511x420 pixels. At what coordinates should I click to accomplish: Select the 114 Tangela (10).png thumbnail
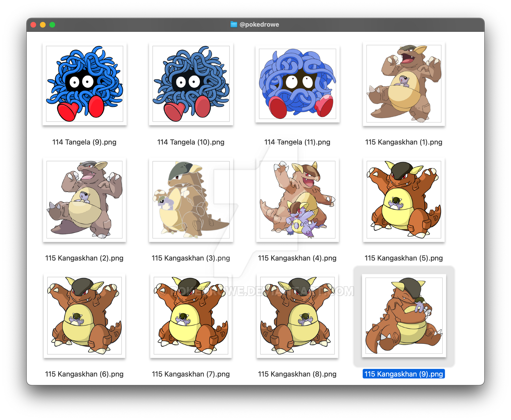point(191,84)
